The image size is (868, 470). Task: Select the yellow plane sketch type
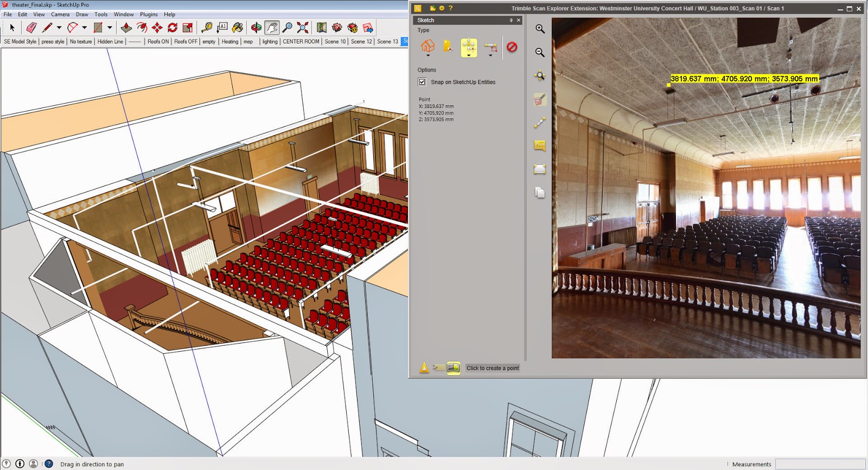448,47
